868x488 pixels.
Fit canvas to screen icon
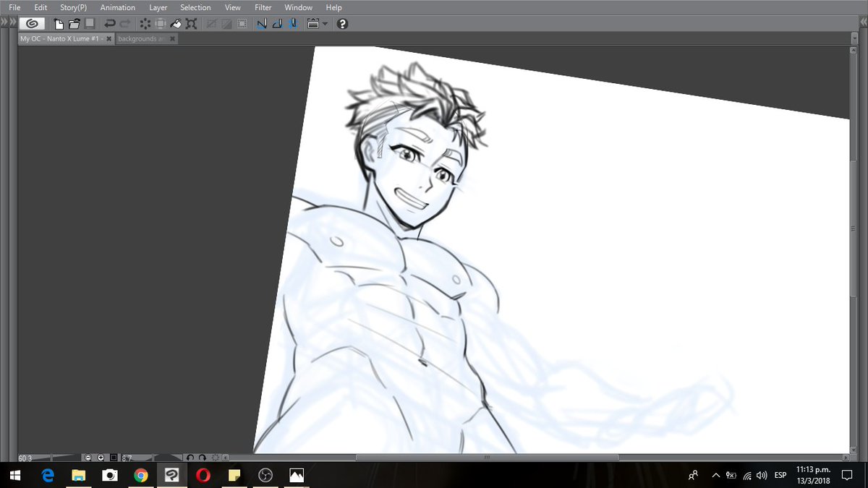[x=114, y=458]
